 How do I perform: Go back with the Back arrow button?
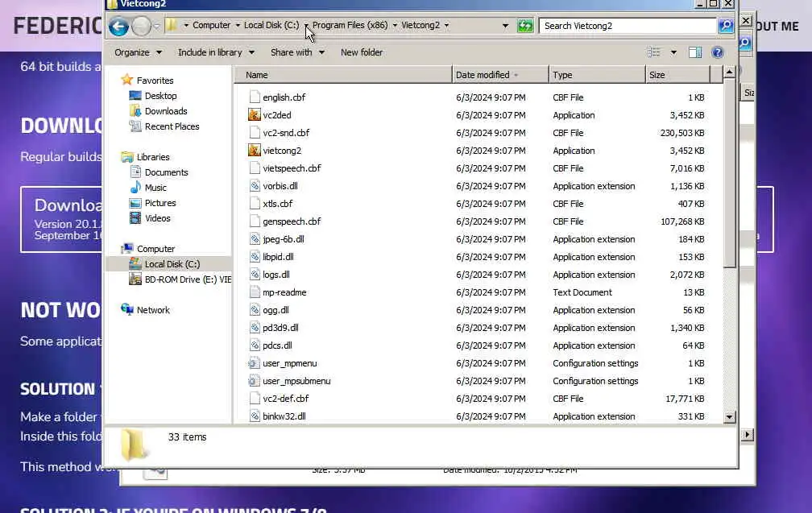click(118, 26)
